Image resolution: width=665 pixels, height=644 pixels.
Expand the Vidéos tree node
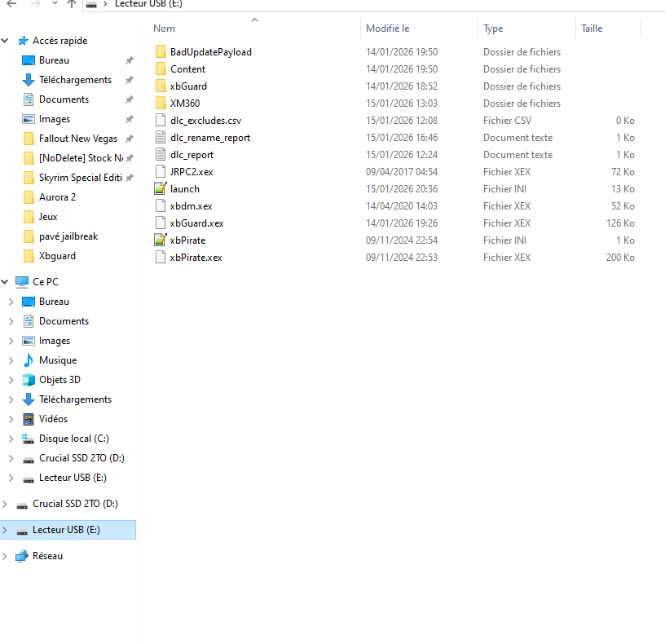(11, 419)
